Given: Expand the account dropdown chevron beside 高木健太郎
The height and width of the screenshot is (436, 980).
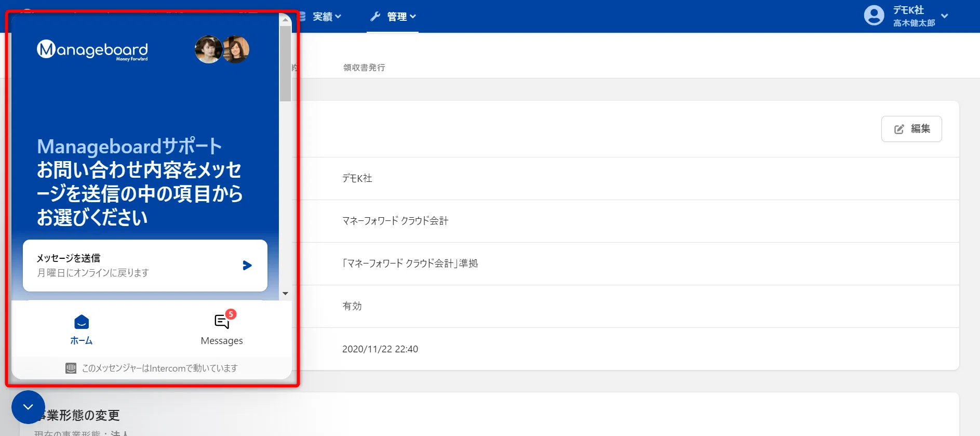Looking at the screenshot, I should [945, 16].
